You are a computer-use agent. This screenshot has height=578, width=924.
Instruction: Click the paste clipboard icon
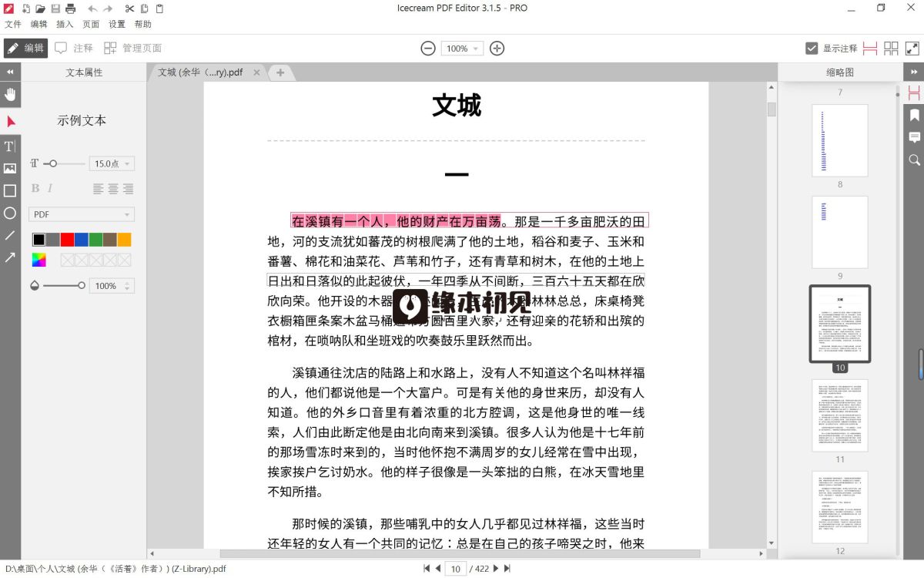159,8
